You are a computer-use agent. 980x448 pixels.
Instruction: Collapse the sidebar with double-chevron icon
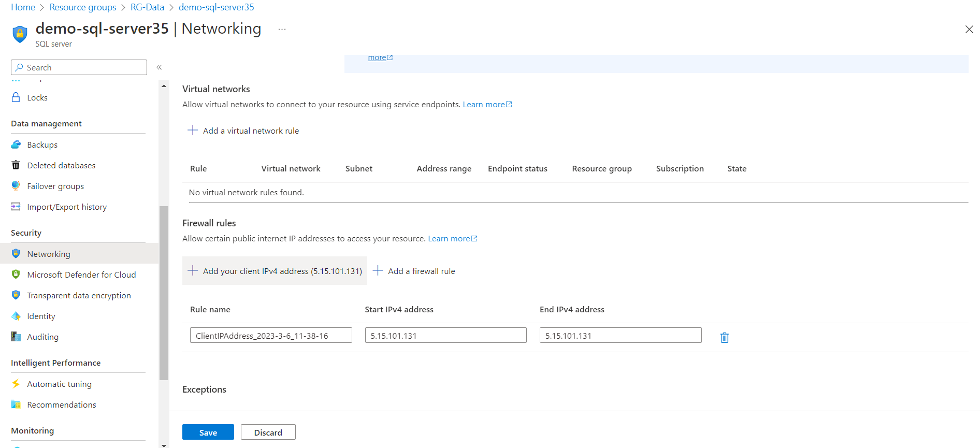(160, 67)
